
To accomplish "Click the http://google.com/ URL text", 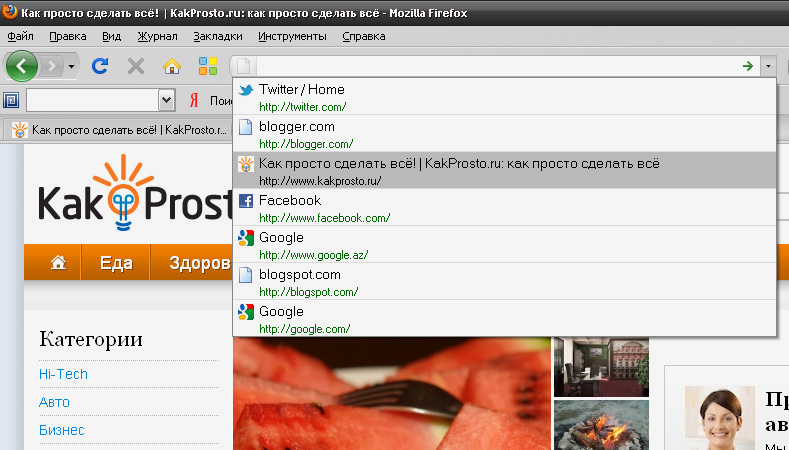I will (x=304, y=329).
